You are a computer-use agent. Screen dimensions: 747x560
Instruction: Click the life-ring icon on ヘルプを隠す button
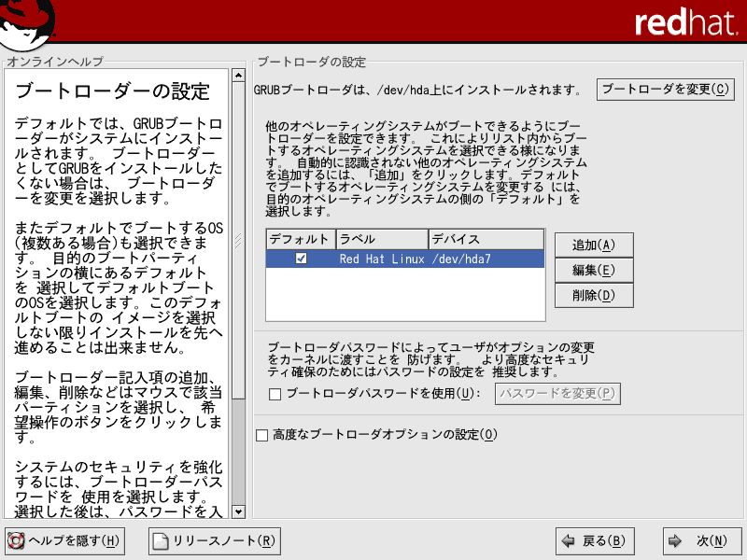16,541
